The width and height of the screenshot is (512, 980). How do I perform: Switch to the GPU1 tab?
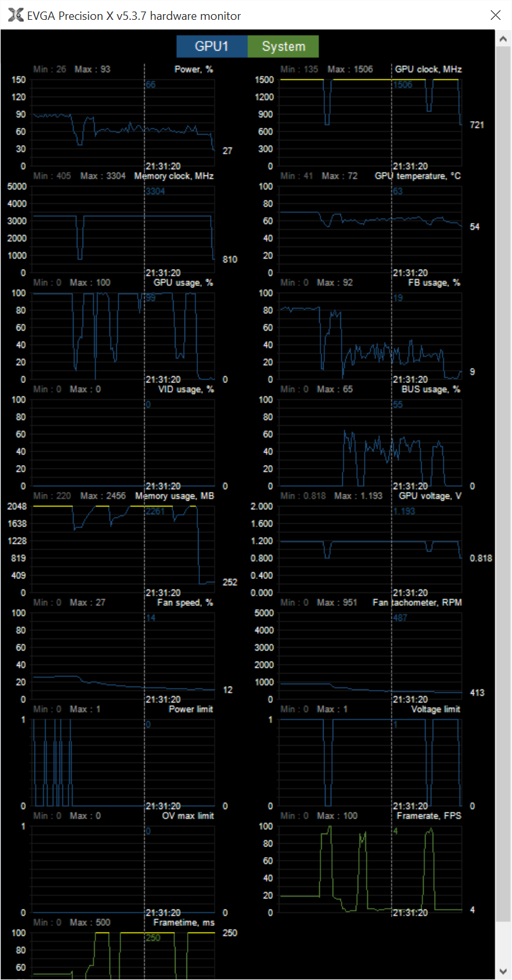click(x=212, y=46)
